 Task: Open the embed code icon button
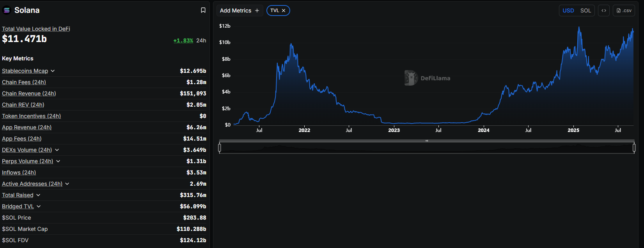click(x=603, y=11)
